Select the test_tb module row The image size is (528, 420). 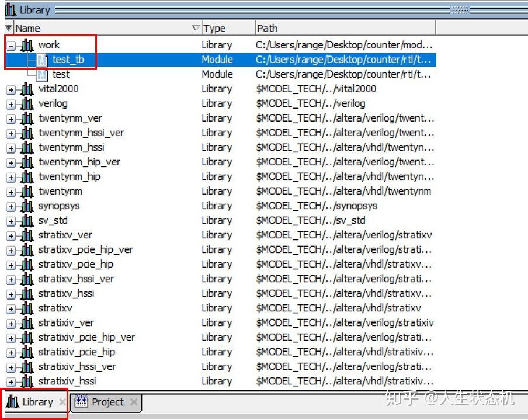(221, 60)
